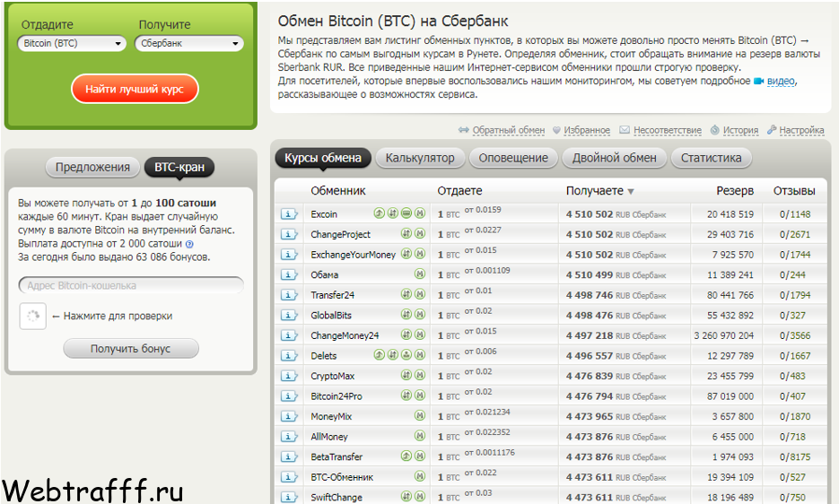Click Delets' up-arrow badge icon
This screenshot has width=839, height=504.
(x=380, y=355)
